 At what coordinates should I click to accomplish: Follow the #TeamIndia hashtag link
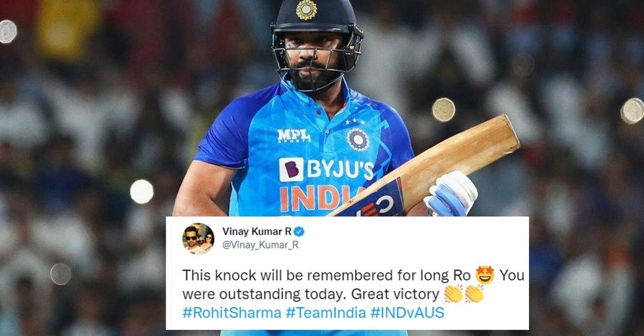click(x=326, y=313)
